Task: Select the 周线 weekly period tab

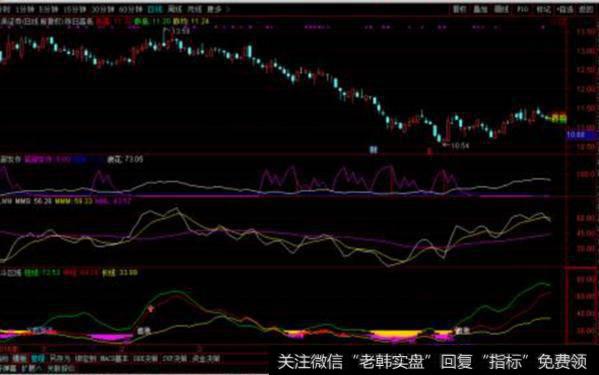Action: pyautogui.click(x=175, y=9)
